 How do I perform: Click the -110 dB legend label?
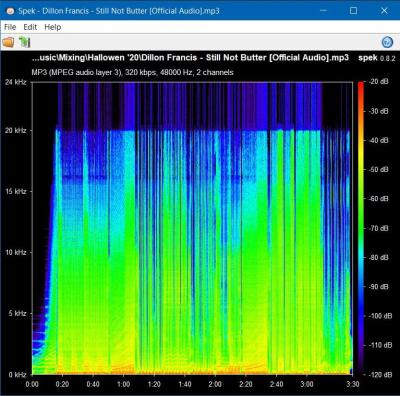[x=380, y=345]
